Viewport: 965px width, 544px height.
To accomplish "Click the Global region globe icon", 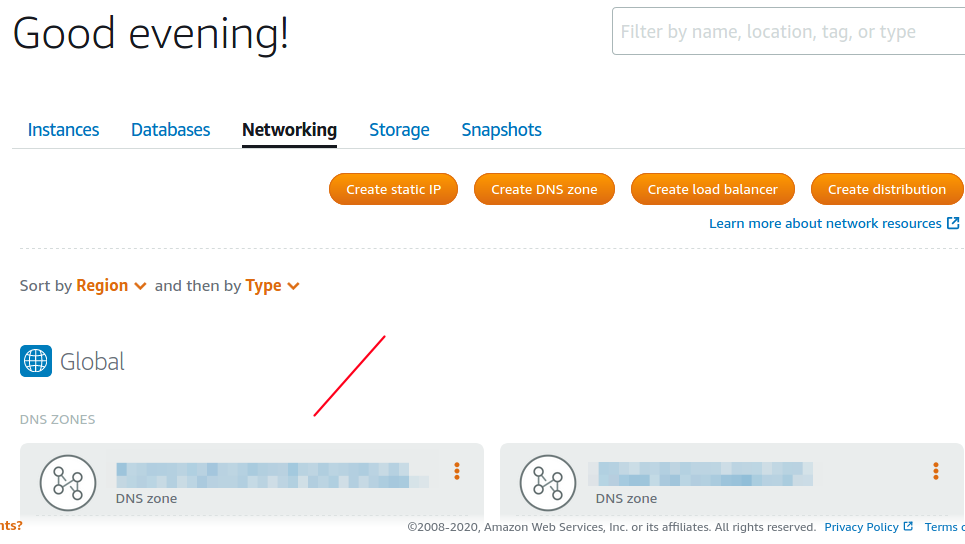I will tap(36, 361).
